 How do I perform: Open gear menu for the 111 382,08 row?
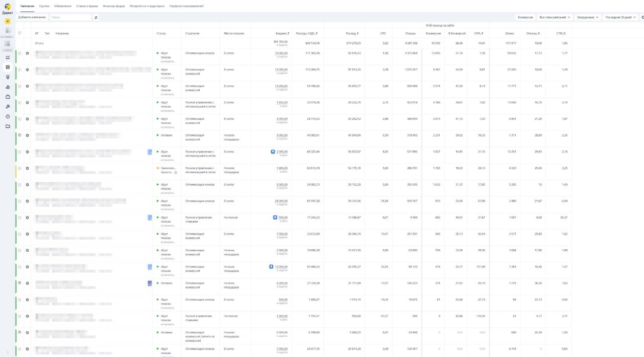28,53
